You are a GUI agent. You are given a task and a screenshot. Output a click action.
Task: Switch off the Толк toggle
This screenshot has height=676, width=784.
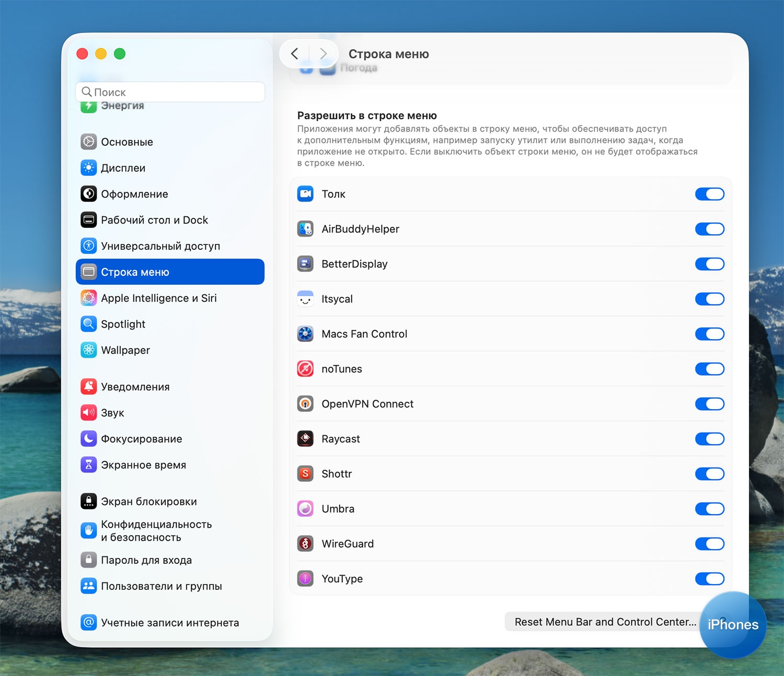(709, 194)
